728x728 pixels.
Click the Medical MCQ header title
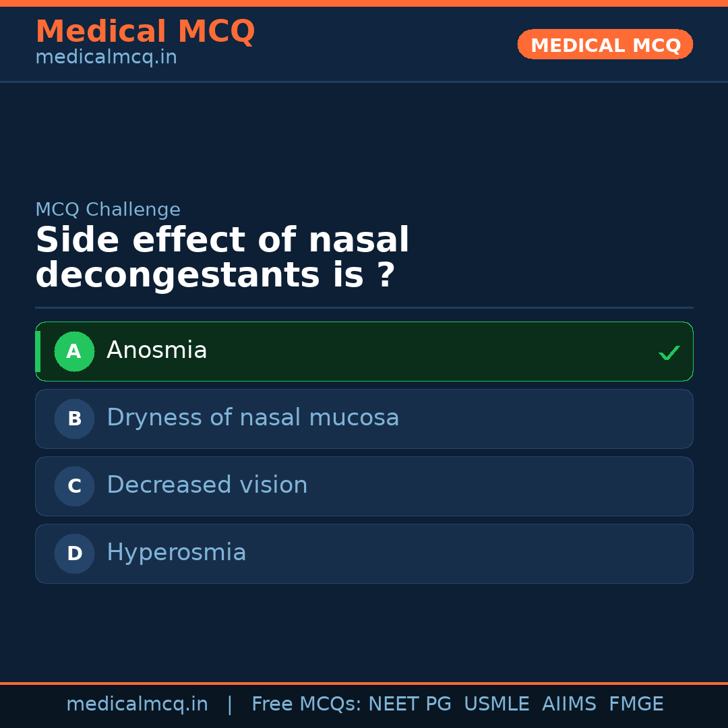[x=145, y=32]
